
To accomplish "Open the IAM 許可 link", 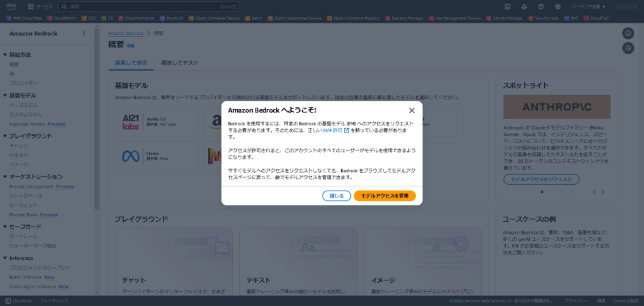I will (x=336, y=130).
